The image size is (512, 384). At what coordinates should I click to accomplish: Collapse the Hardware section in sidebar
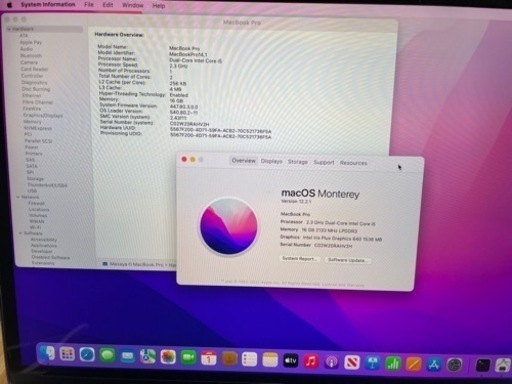(x=9, y=29)
